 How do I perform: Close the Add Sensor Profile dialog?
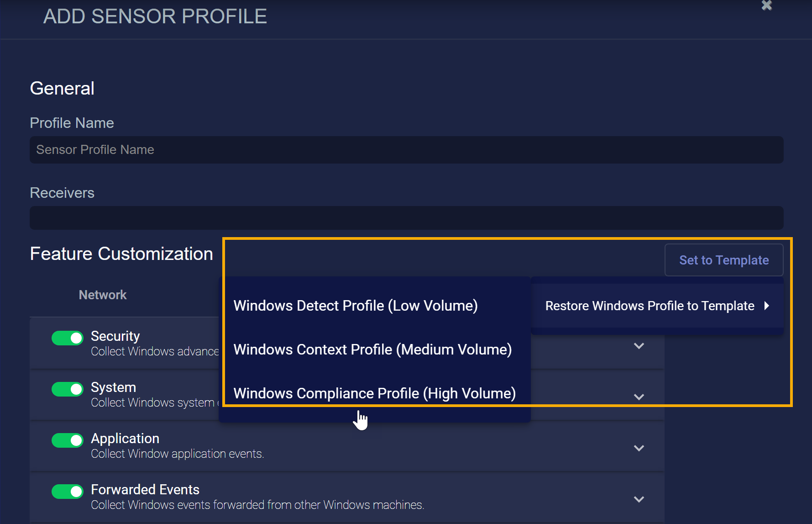tap(766, 5)
